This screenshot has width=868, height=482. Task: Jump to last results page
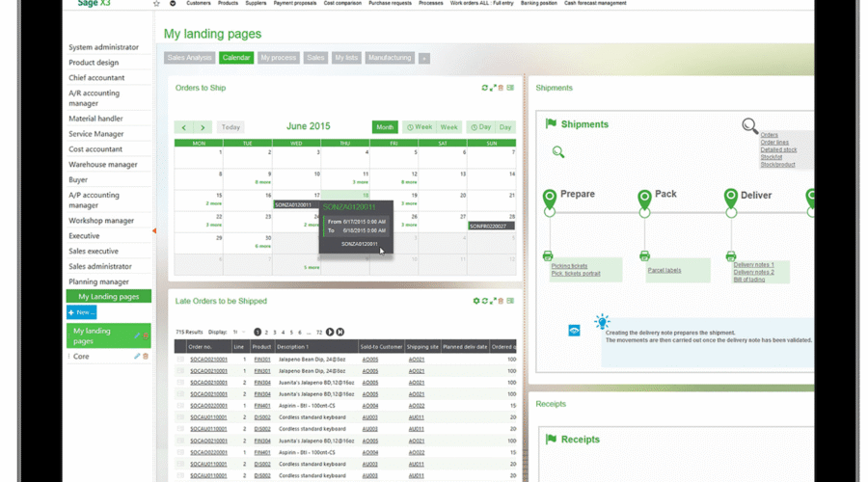click(x=339, y=332)
